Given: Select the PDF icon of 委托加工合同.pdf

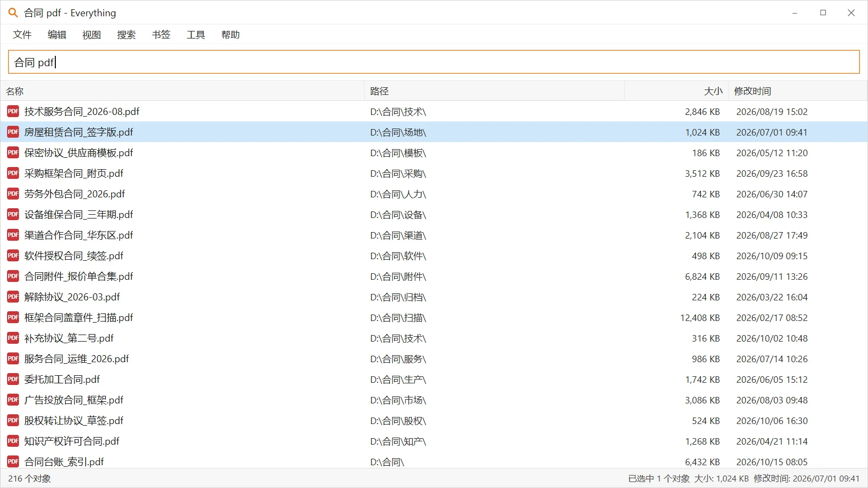Looking at the screenshot, I should (13, 380).
